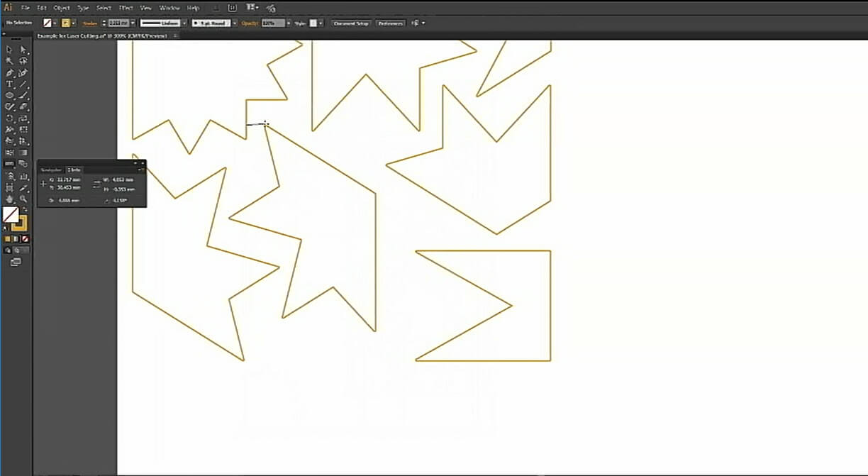Select the Lasso tool
868x476 pixels.
tap(23, 61)
